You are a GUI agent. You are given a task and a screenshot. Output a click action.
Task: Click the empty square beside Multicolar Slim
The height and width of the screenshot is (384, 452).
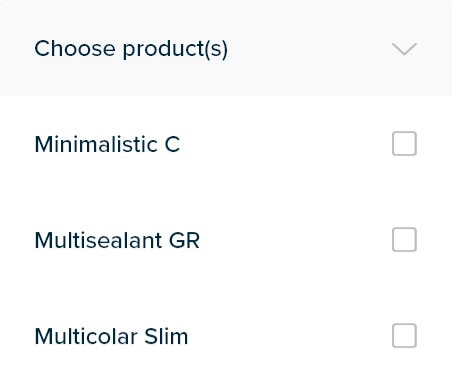(404, 336)
